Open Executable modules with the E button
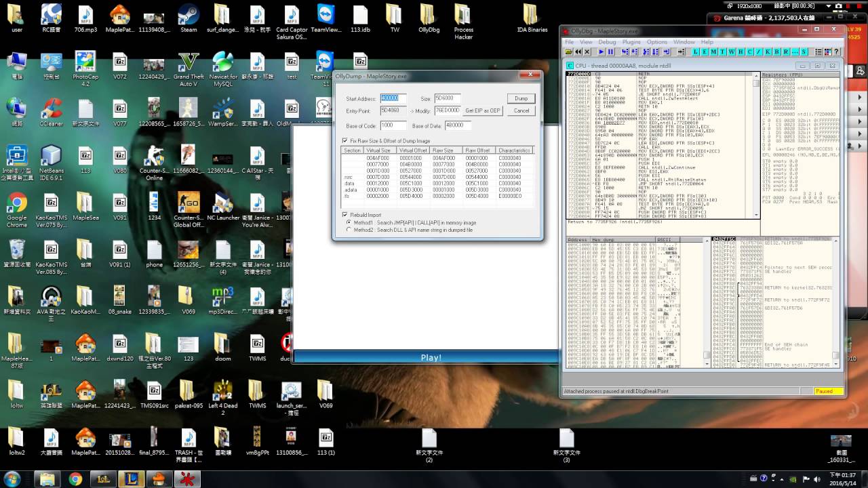The width and height of the screenshot is (868, 488). [x=705, y=52]
